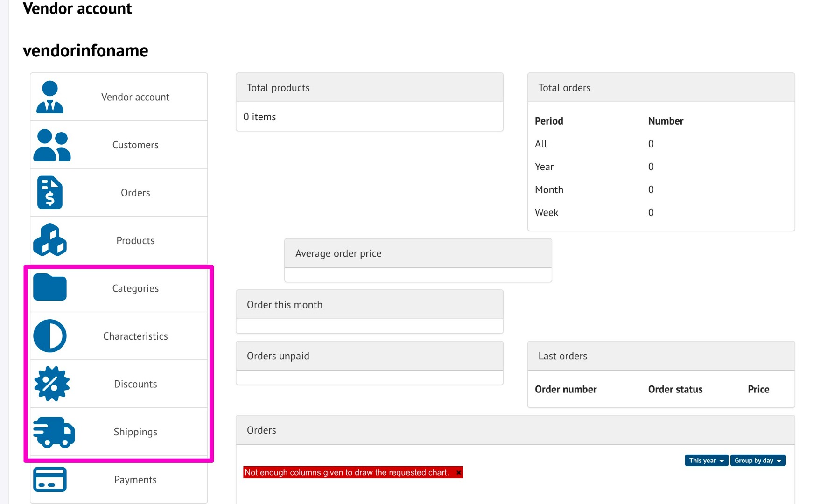The image size is (813, 504).
Task: Select the Products boxes icon
Action: [x=50, y=240]
